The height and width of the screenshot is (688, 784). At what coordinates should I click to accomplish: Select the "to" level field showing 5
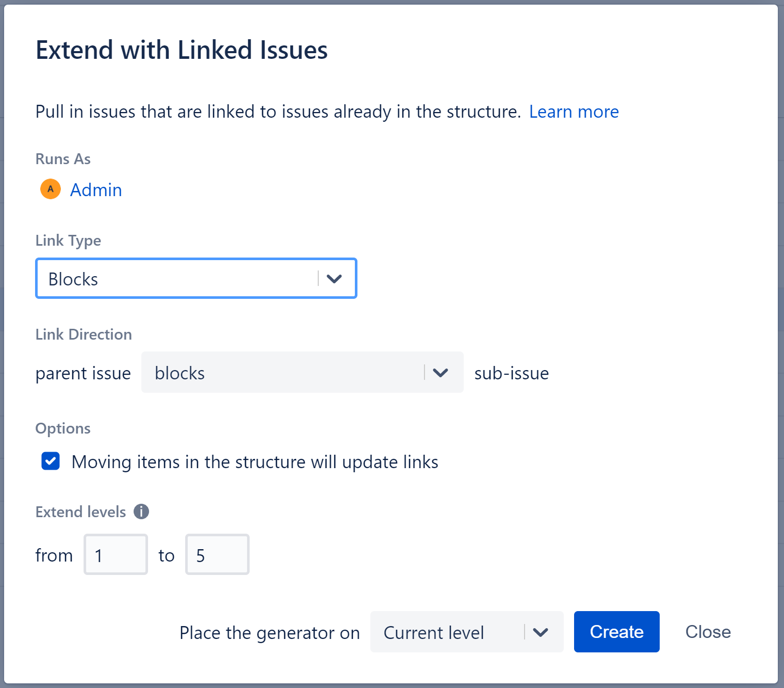[217, 554]
